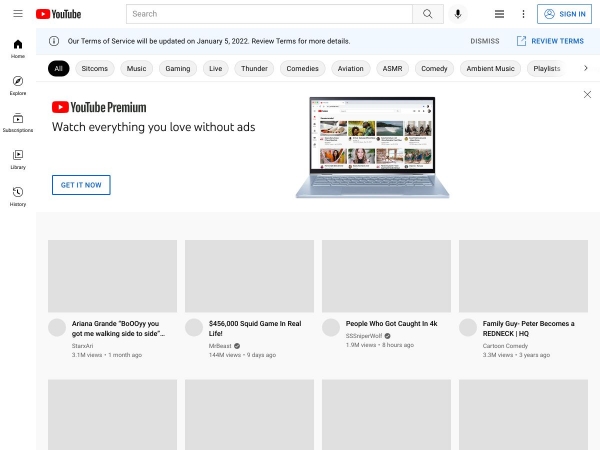Select the ASMR filter chip
600x450 pixels.
(x=392, y=68)
